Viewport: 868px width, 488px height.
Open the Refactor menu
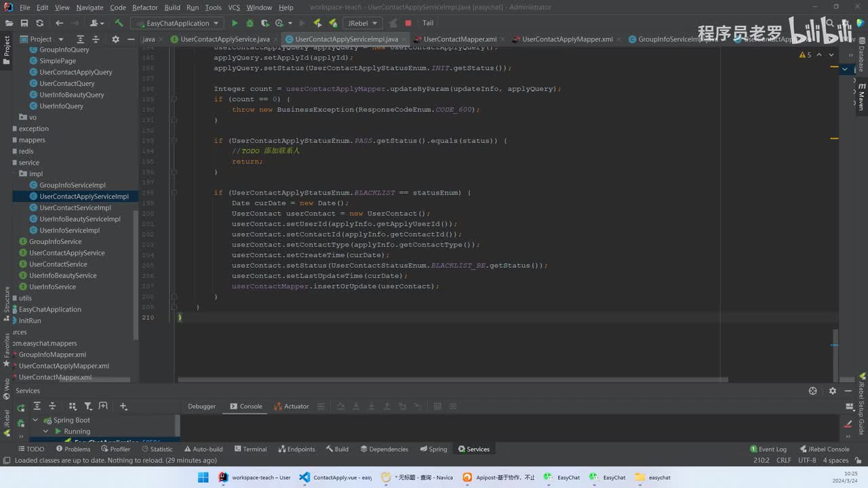145,7
